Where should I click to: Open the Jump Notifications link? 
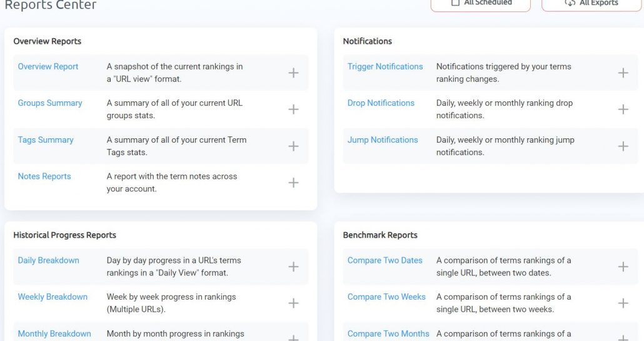383,140
